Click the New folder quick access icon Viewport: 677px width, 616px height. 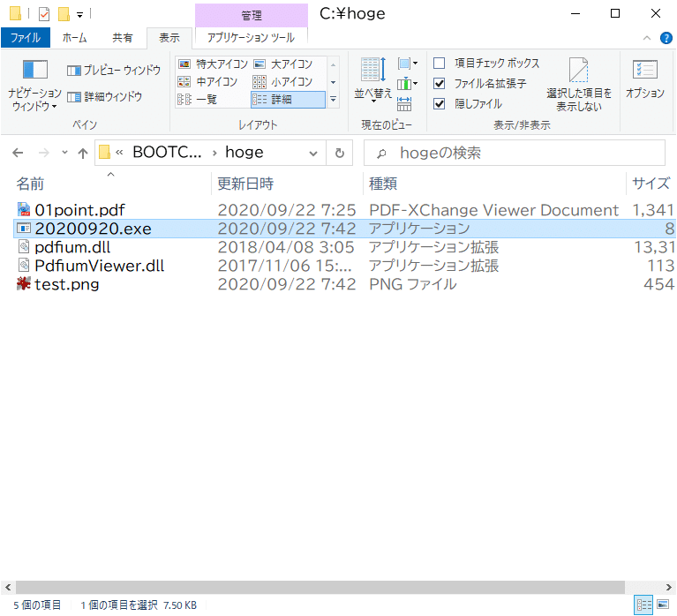pyautogui.click(x=64, y=14)
